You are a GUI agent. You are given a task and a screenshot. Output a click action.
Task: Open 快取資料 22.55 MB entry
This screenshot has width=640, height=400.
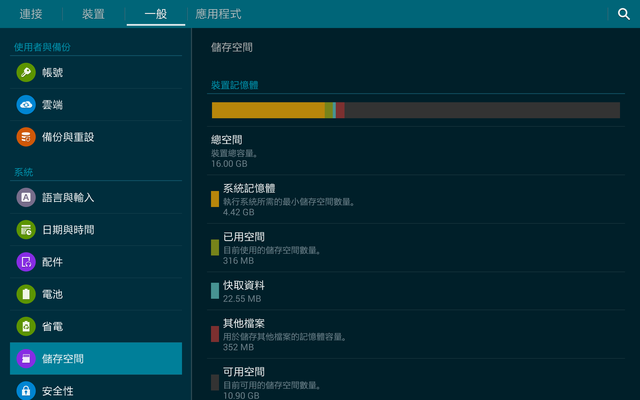point(416,291)
